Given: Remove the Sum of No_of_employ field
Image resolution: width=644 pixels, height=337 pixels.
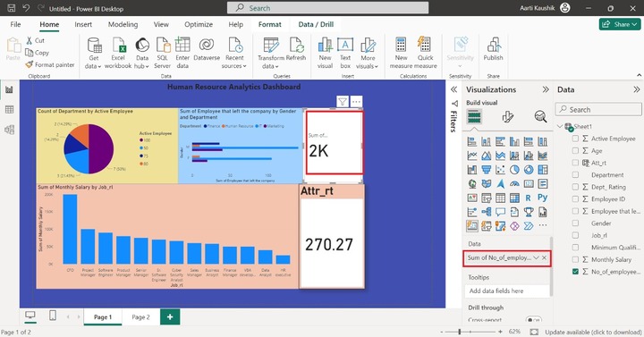Looking at the screenshot, I should point(544,257).
